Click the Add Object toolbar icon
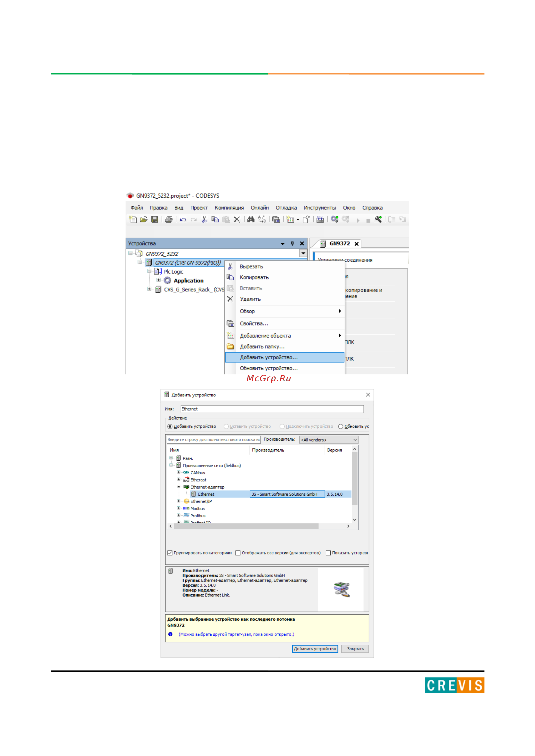This screenshot has width=535, height=756. pos(290,219)
